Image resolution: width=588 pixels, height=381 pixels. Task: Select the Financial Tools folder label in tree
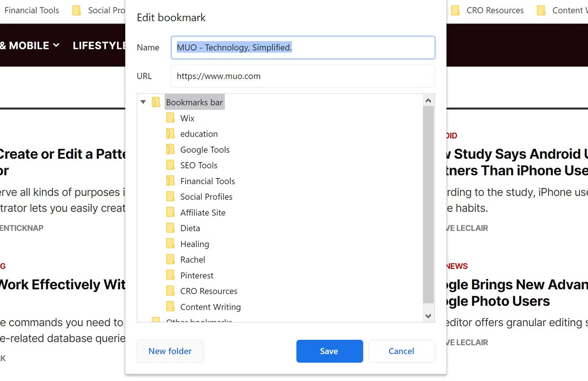(x=207, y=181)
